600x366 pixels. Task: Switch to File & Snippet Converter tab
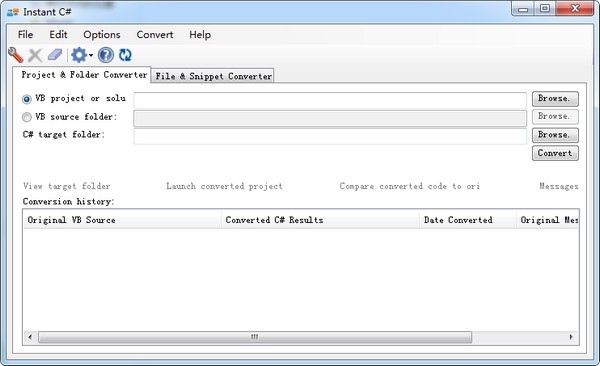[x=213, y=76]
